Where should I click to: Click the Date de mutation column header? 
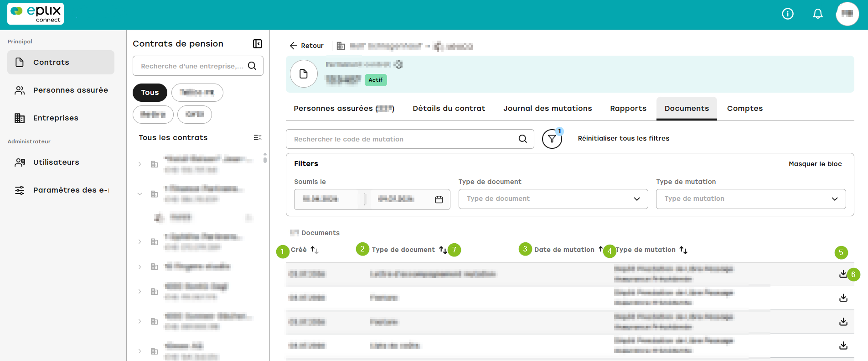coord(564,250)
